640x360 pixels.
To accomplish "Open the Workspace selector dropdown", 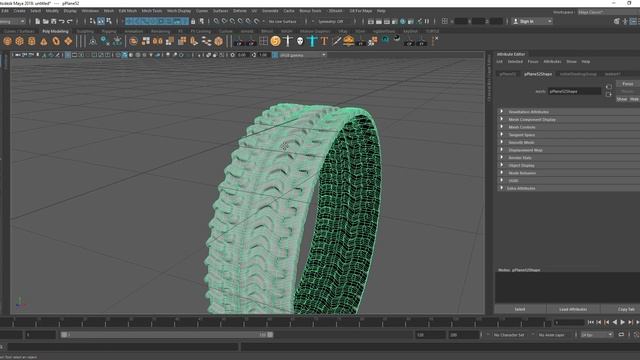I will click(x=608, y=12).
